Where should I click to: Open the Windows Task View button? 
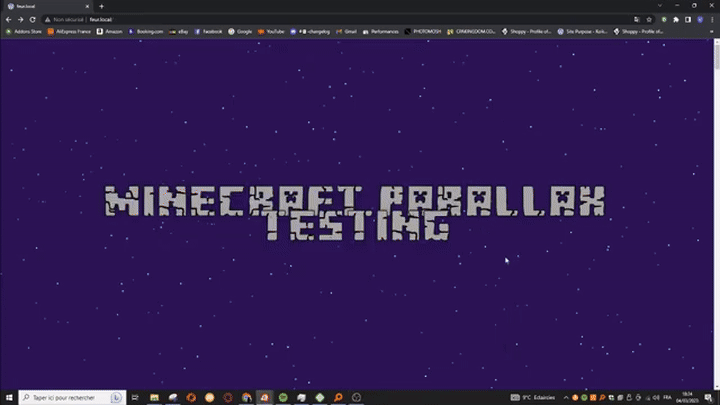click(135, 398)
